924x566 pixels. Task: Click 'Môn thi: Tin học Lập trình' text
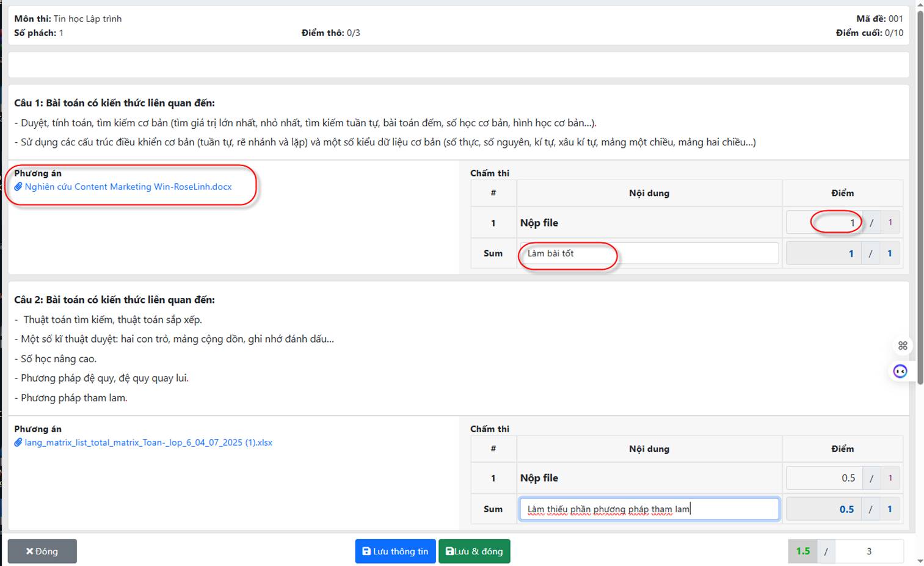[x=68, y=19]
